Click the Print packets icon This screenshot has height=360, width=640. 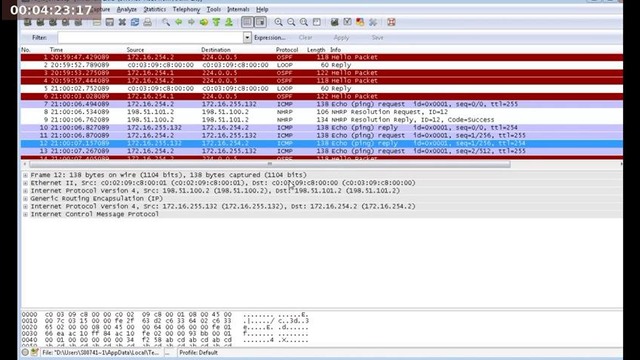pos(147,22)
